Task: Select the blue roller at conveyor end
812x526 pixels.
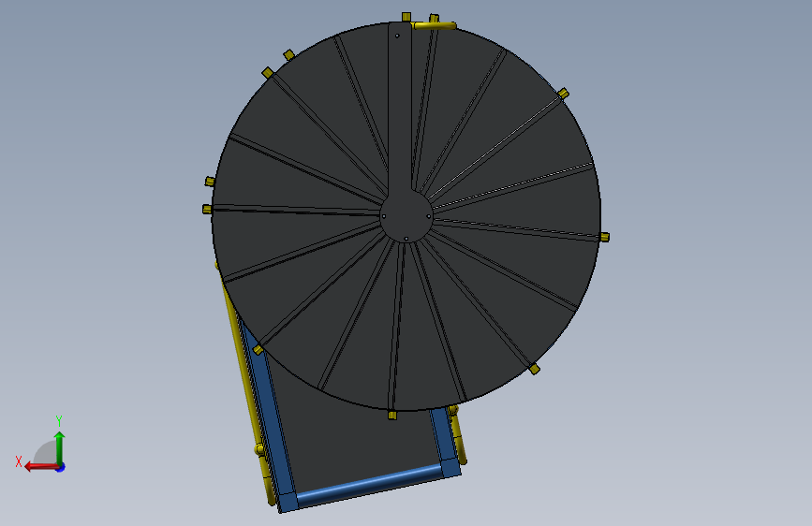Action: point(369,485)
